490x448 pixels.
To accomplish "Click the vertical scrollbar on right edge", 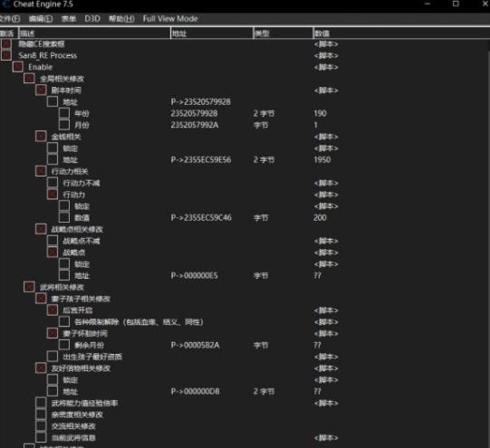I will (x=488, y=243).
